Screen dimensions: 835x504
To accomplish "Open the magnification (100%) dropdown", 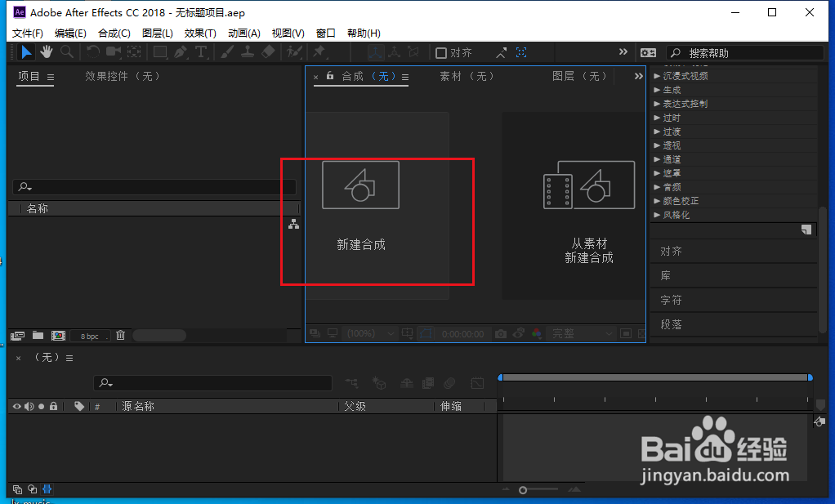I will click(x=369, y=334).
